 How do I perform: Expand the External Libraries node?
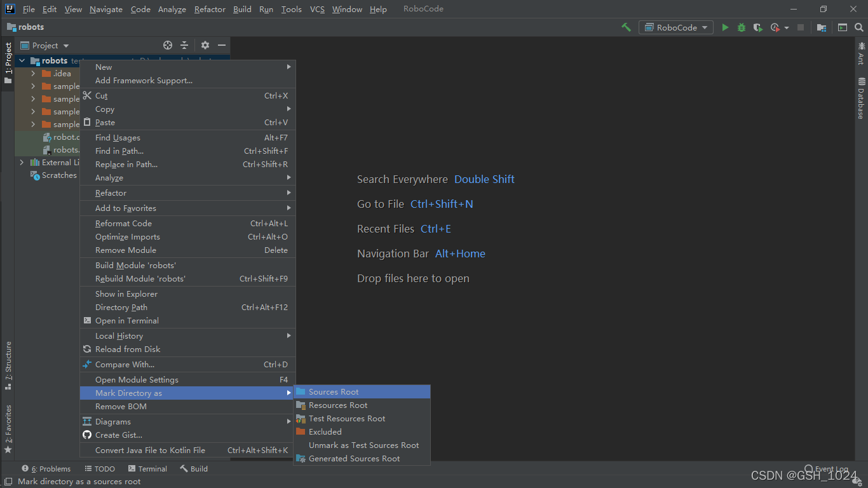tap(22, 163)
